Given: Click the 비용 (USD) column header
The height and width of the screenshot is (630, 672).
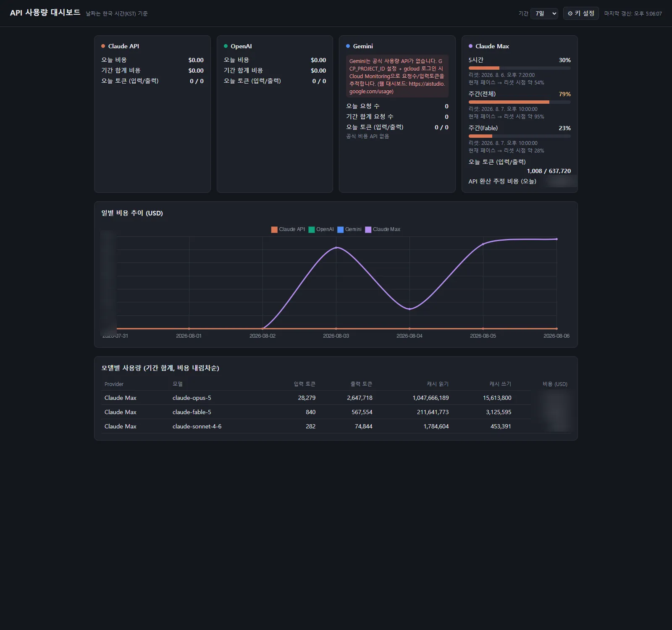Looking at the screenshot, I should tap(555, 384).
